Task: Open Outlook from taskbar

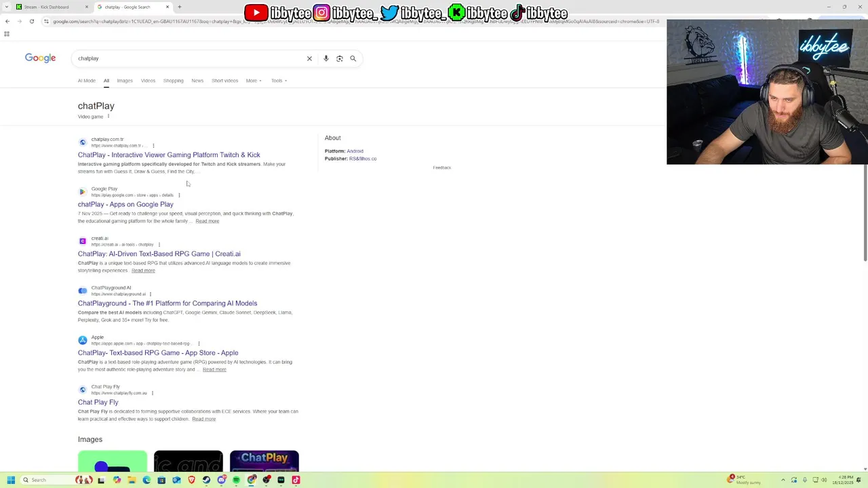Action: [x=176, y=480]
